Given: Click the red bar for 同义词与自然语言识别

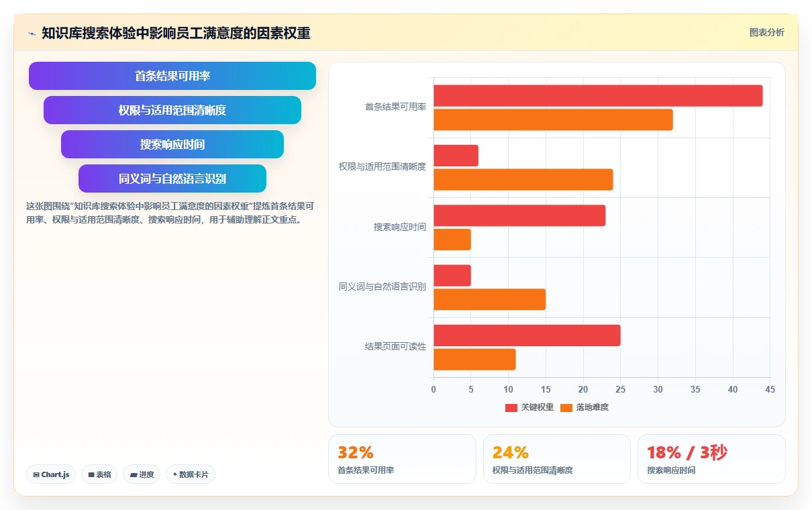Looking at the screenshot, I should point(452,275).
